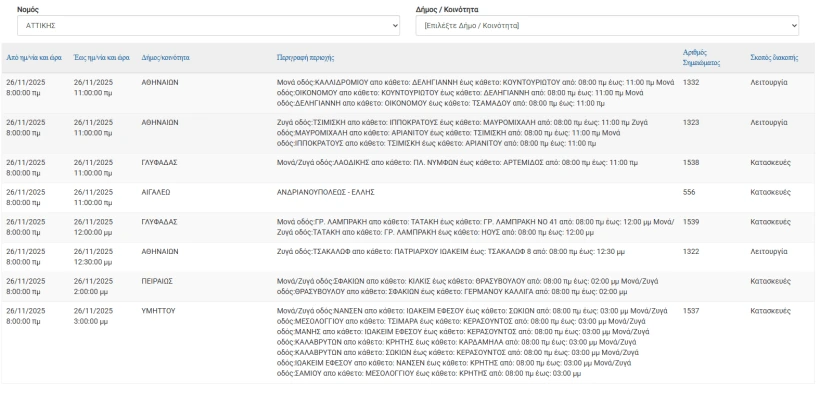Click Κατασκευές purpose in row 556
820x394 pixels.
[770, 193]
